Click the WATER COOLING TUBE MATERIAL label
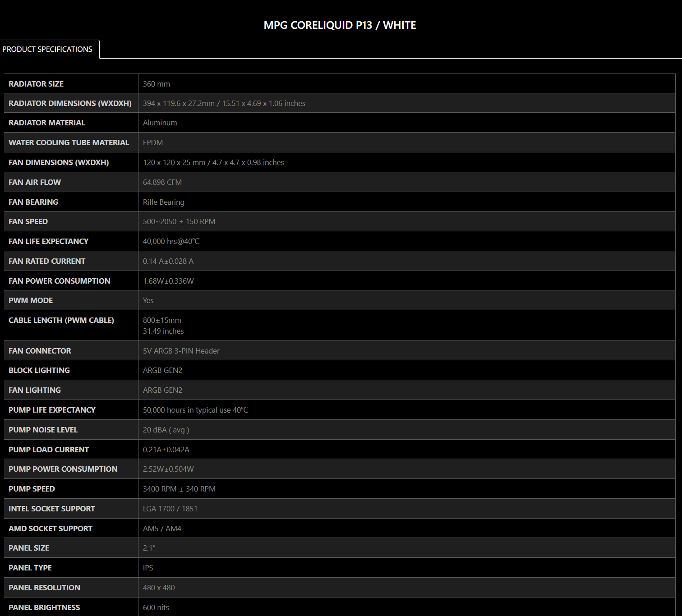The height and width of the screenshot is (616, 682). point(69,143)
